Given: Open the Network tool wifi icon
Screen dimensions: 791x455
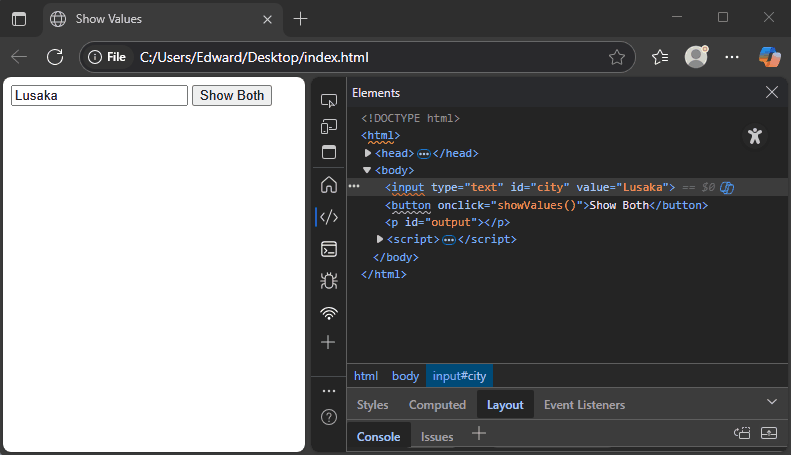Looking at the screenshot, I should pyautogui.click(x=329, y=313).
